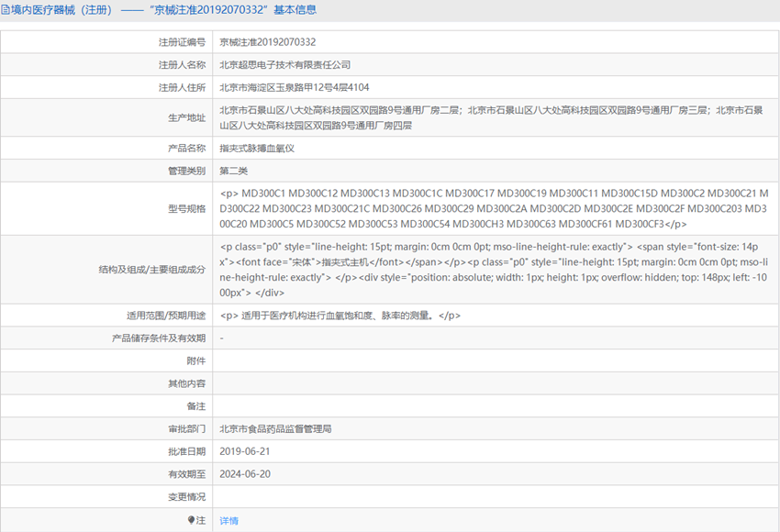Screen dimensions: 780x532
Task: Click the production address text 北京市石景山区八大处高科技园区
Action: [x=492, y=117]
